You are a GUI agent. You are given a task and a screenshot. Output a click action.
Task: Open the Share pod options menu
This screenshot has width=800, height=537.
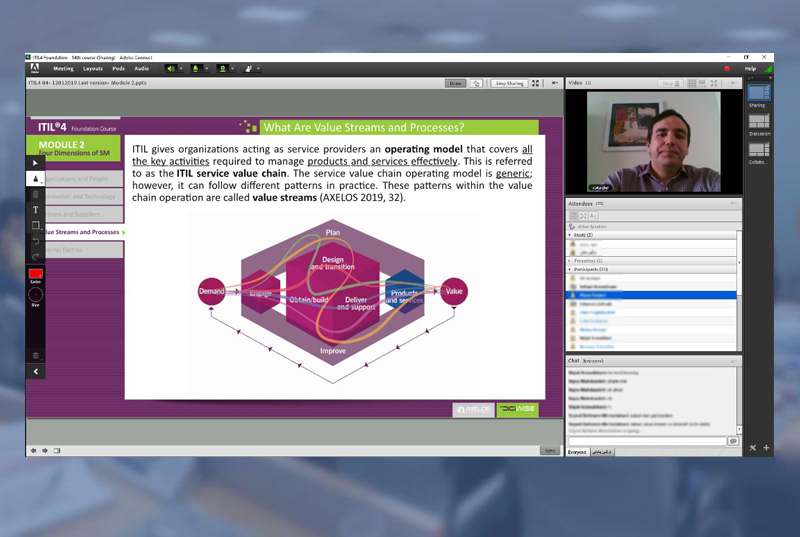(x=555, y=83)
